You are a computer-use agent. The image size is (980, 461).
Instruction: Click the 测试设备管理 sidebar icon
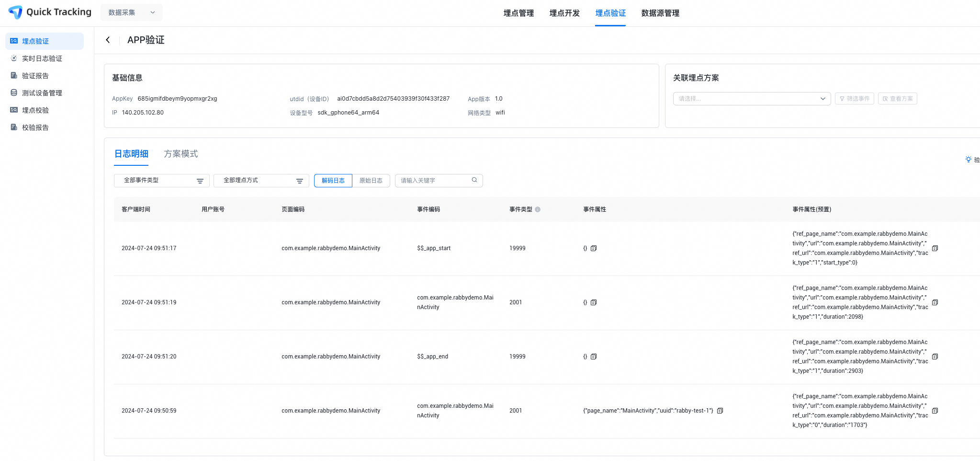click(14, 93)
